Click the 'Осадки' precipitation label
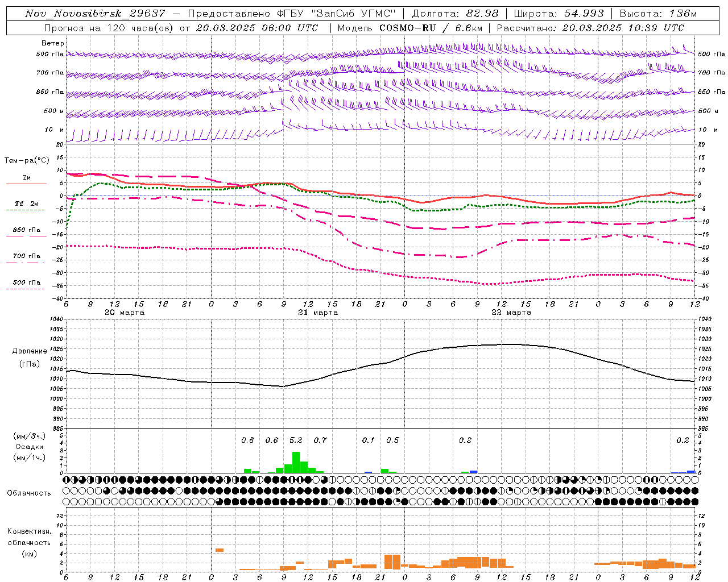This screenshot has width=728, height=582. (x=30, y=447)
